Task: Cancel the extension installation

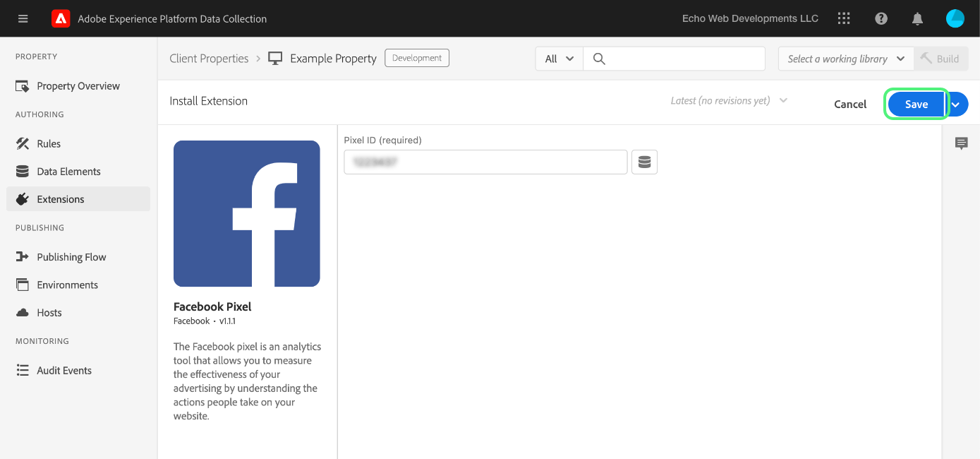Action: [x=850, y=104]
